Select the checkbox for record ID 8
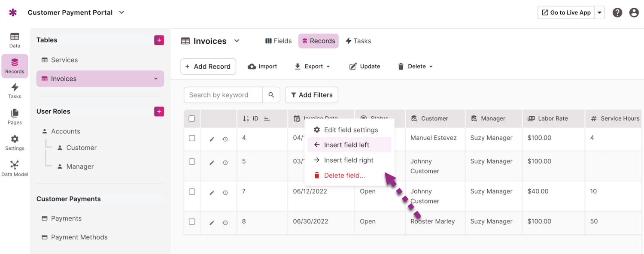This screenshot has width=644, height=254. pos(192,222)
